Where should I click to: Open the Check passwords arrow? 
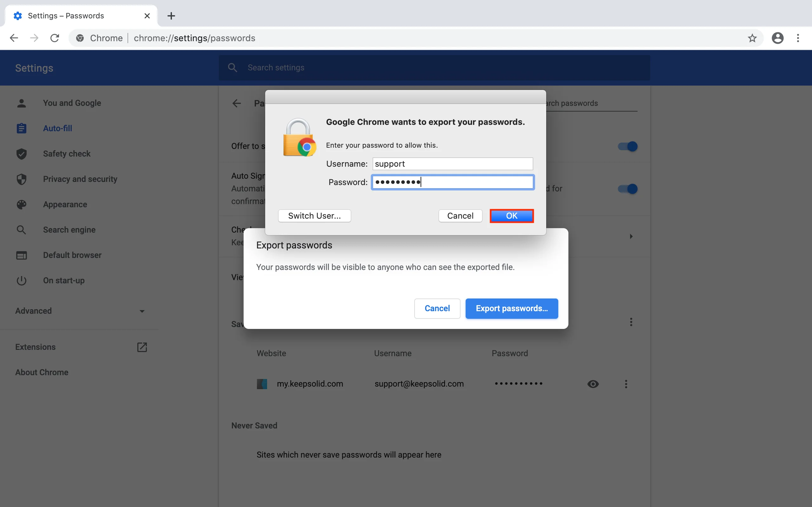[631, 236]
